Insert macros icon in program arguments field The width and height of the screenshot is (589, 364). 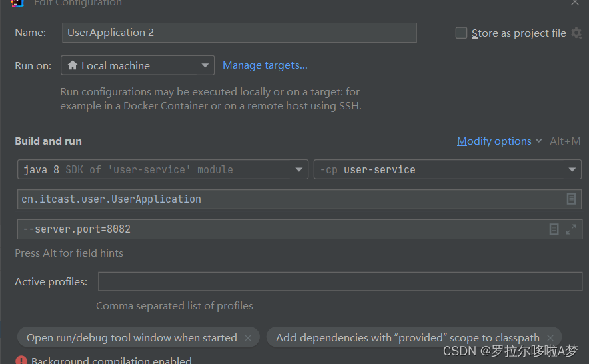click(554, 229)
